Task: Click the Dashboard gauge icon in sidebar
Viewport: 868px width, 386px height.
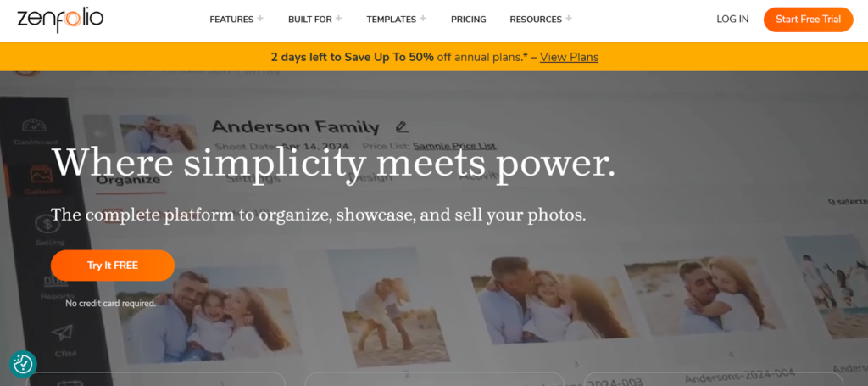Action: coord(34,126)
